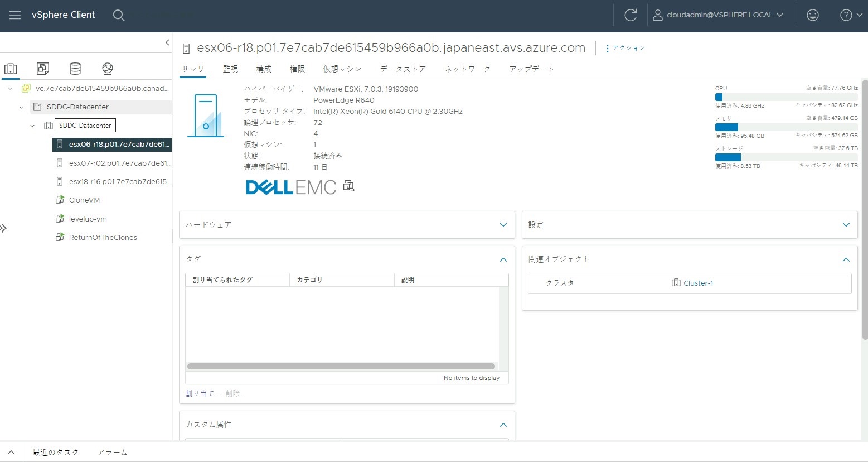Screen dimensions: 868x462
Task: Refresh the vSphere Client view
Action: coord(630,15)
